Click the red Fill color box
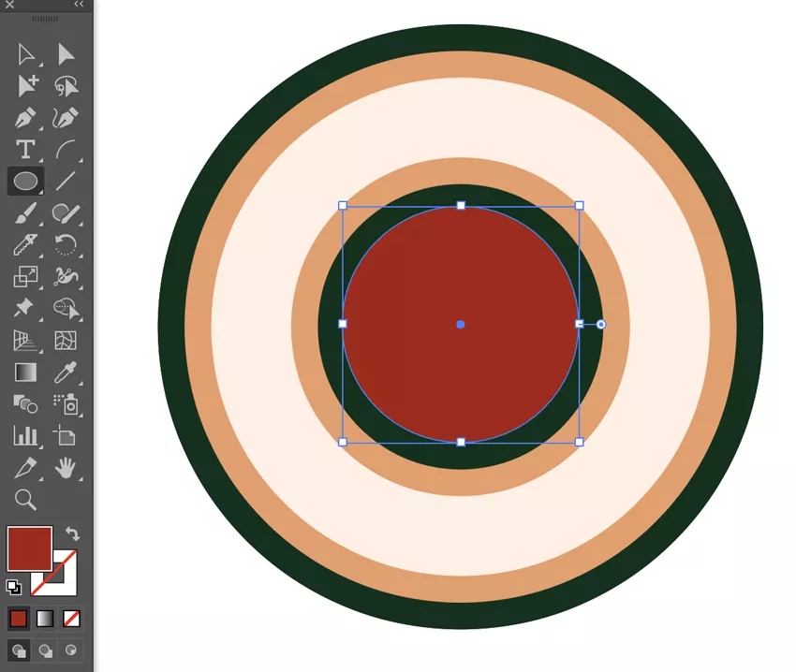The image size is (796, 672). (x=29, y=548)
